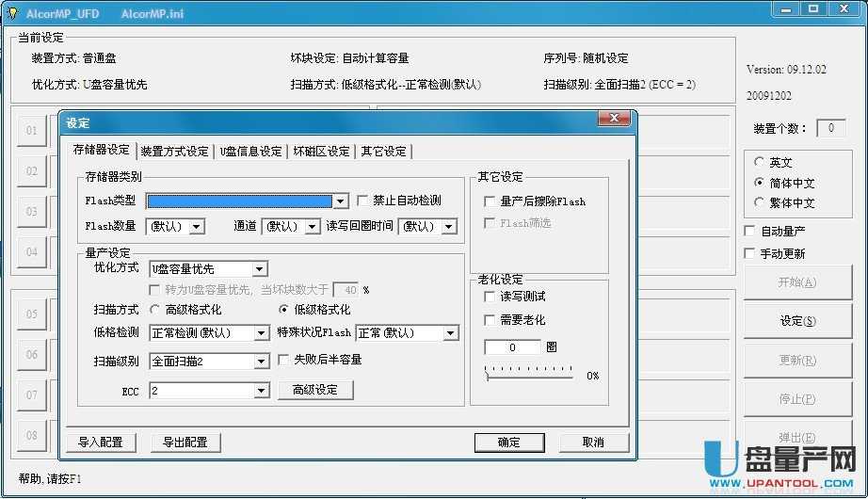This screenshot has width=868, height=499.
Task: Switch to 装置方式设定 tab
Action: point(174,152)
